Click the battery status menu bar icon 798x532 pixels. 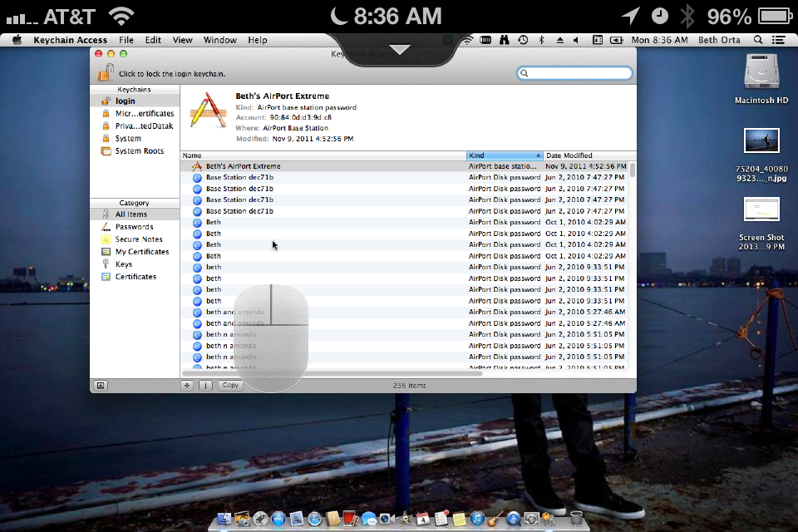[616, 40]
